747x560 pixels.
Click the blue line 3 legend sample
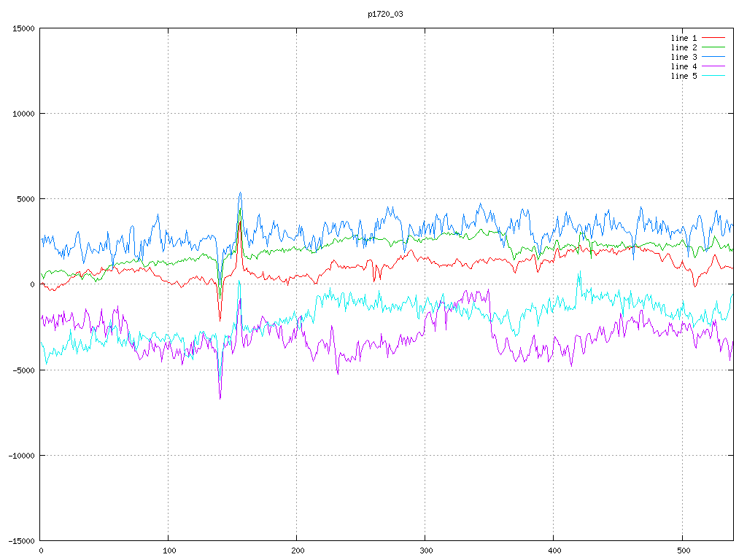click(713, 56)
